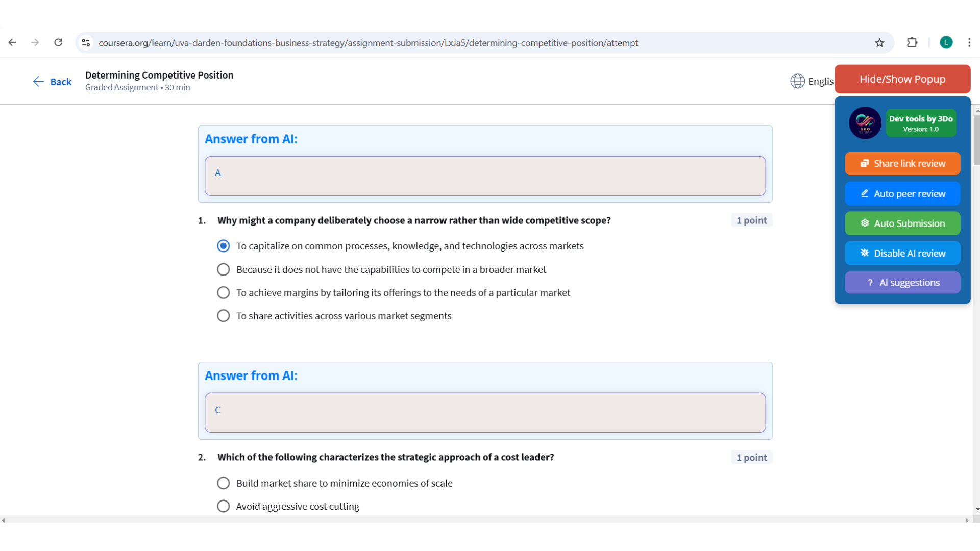Choose 'To achieve margins by tailoring' answer
The height and width of the screenshot is (551, 980).
click(223, 293)
